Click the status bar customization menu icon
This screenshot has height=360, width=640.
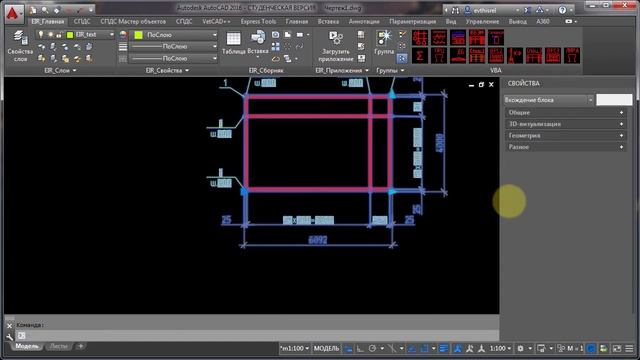click(x=629, y=349)
